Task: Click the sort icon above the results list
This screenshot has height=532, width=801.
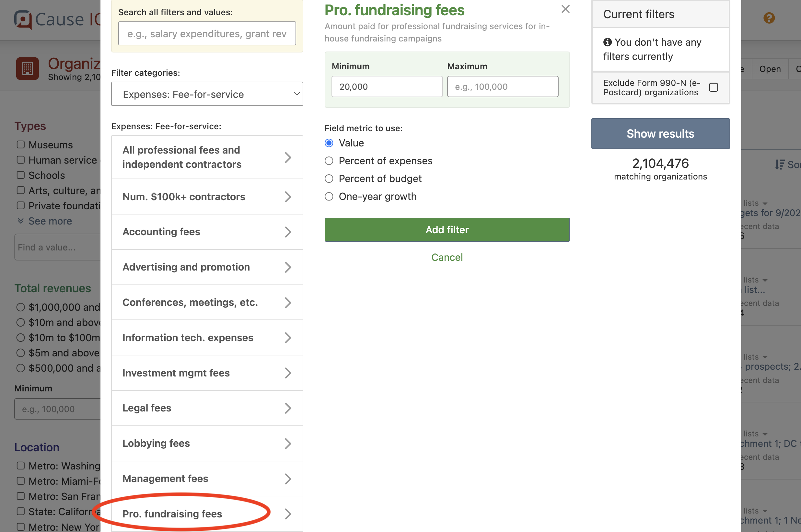Action: point(780,165)
